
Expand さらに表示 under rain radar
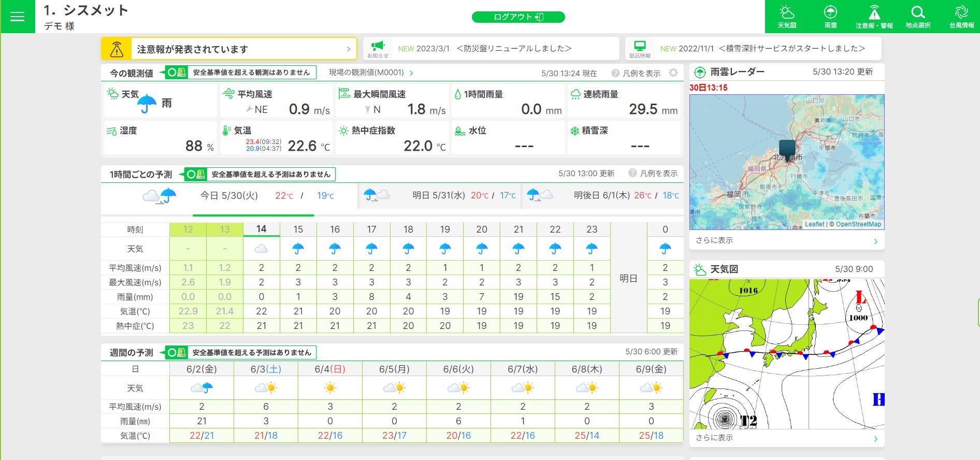786,240
